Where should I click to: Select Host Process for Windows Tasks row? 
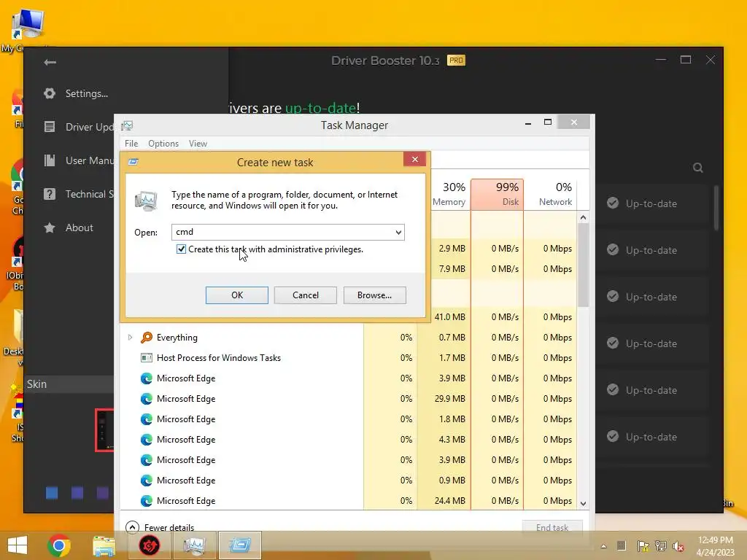coord(349,357)
